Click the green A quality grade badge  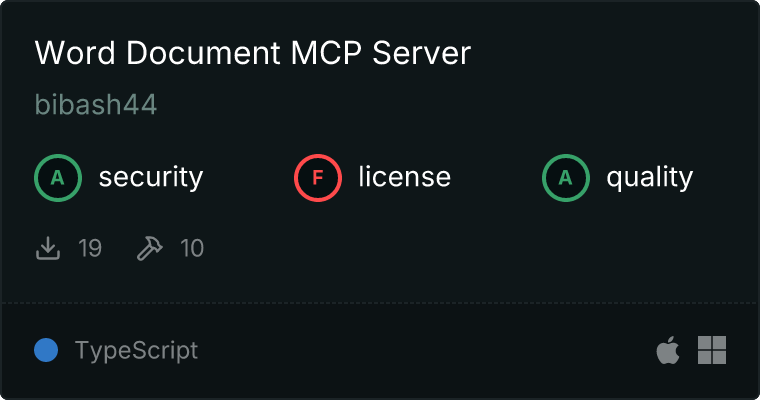click(566, 178)
